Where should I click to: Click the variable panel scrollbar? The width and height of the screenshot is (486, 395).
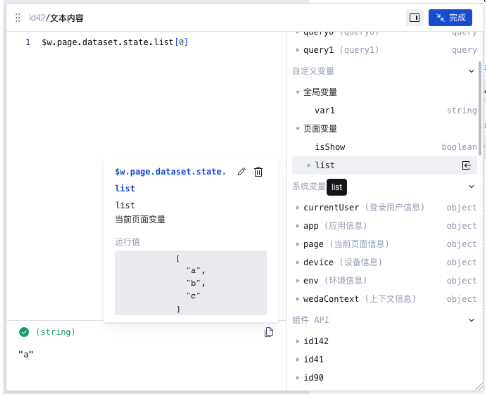[x=480, y=108]
